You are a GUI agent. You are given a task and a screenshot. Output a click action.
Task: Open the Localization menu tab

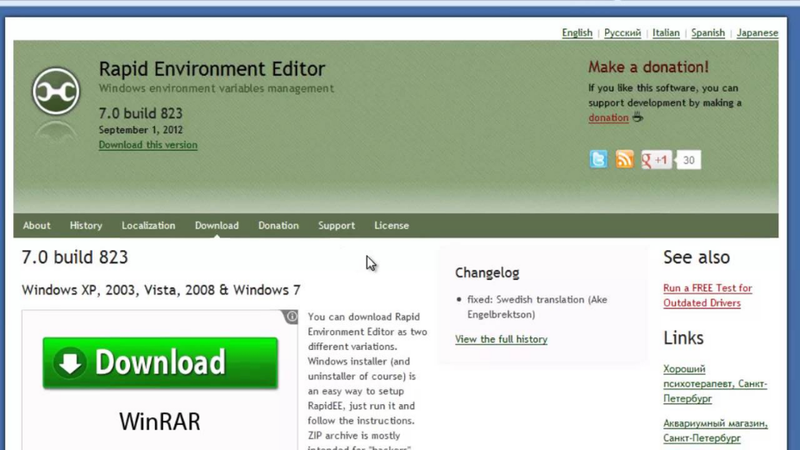[x=148, y=226]
